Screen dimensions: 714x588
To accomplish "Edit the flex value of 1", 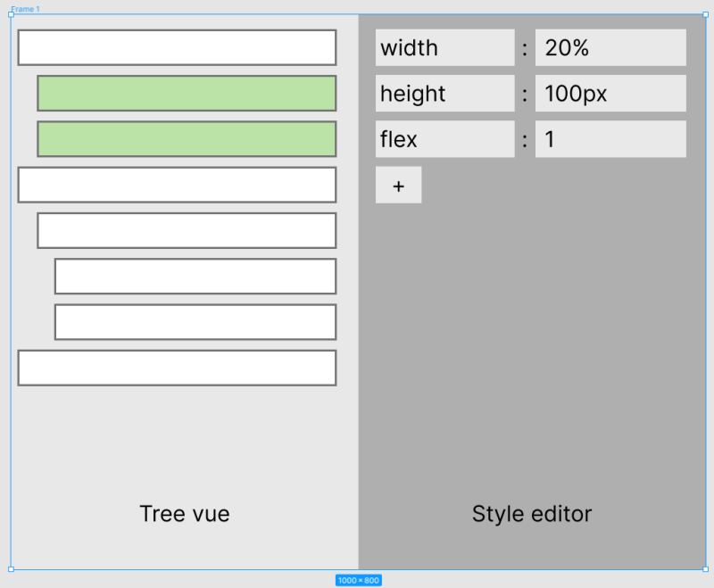I will (x=610, y=139).
